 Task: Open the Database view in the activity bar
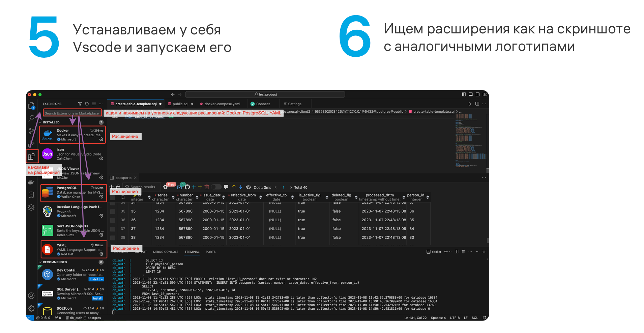point(31,195)
